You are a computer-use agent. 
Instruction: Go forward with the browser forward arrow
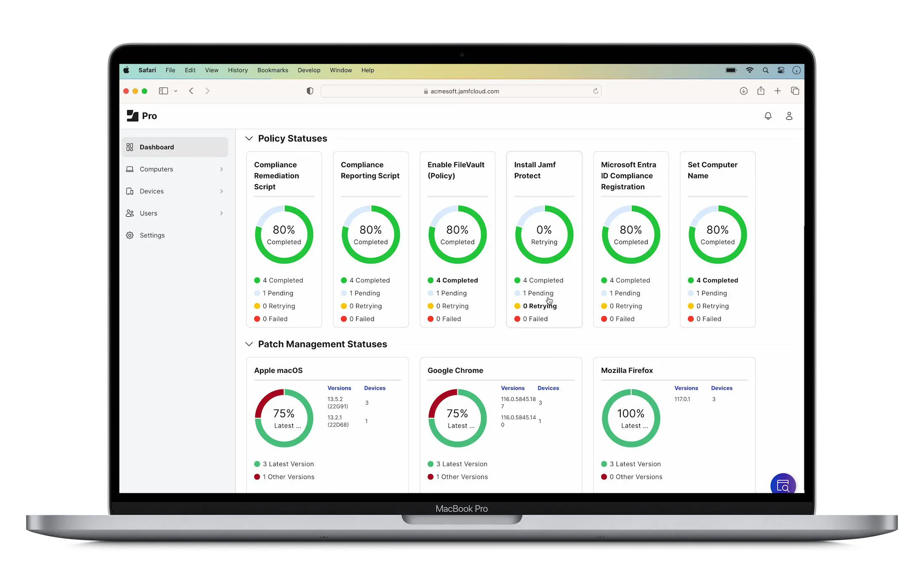(x=207, y=91)
